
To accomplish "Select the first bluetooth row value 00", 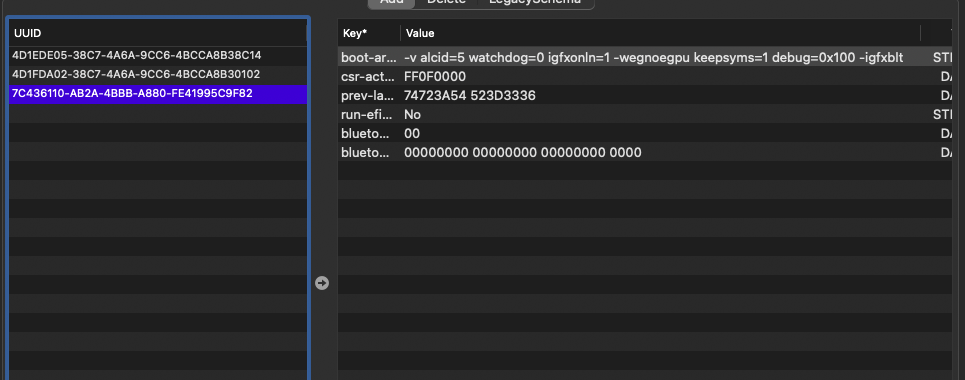I will tap(412, 134).
